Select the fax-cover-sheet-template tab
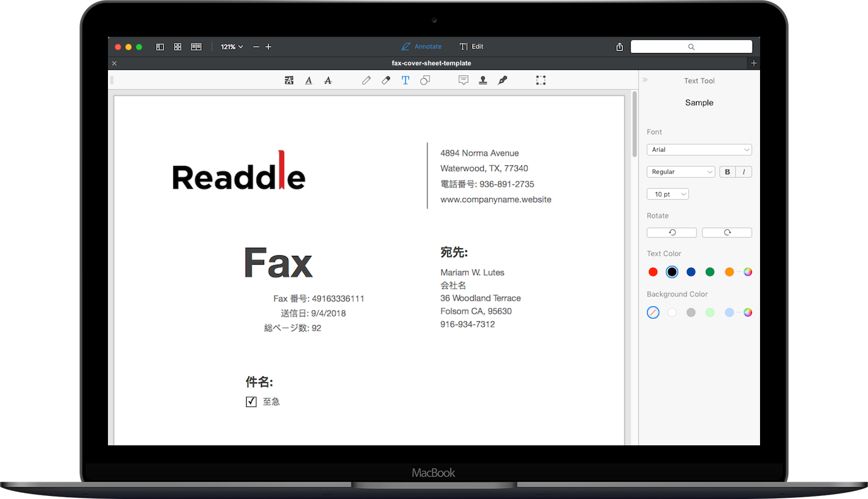Image resolution: width=868 pixels, height=499 pixels. click(x=431, y=63)
